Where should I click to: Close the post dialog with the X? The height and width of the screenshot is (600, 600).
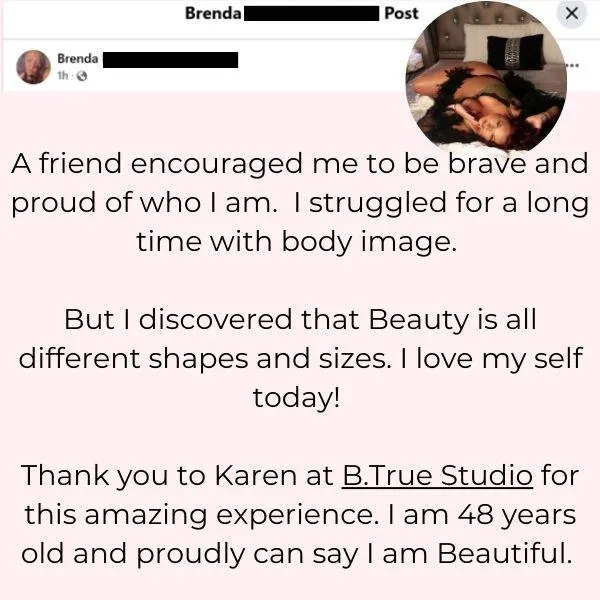(x=572, y=13)
